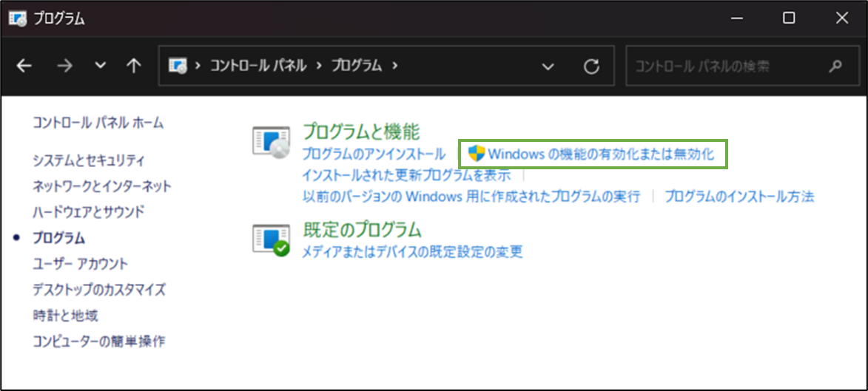This screenshot has width=868, height=391.
Task: Open システムとセキュリティ in the sidebar
Action: (89, 161)
